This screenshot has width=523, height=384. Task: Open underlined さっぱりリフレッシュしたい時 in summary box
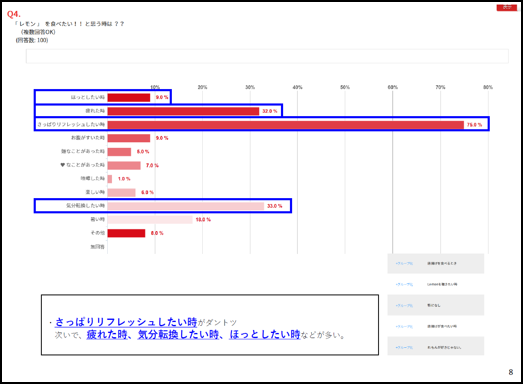[126, 322]
